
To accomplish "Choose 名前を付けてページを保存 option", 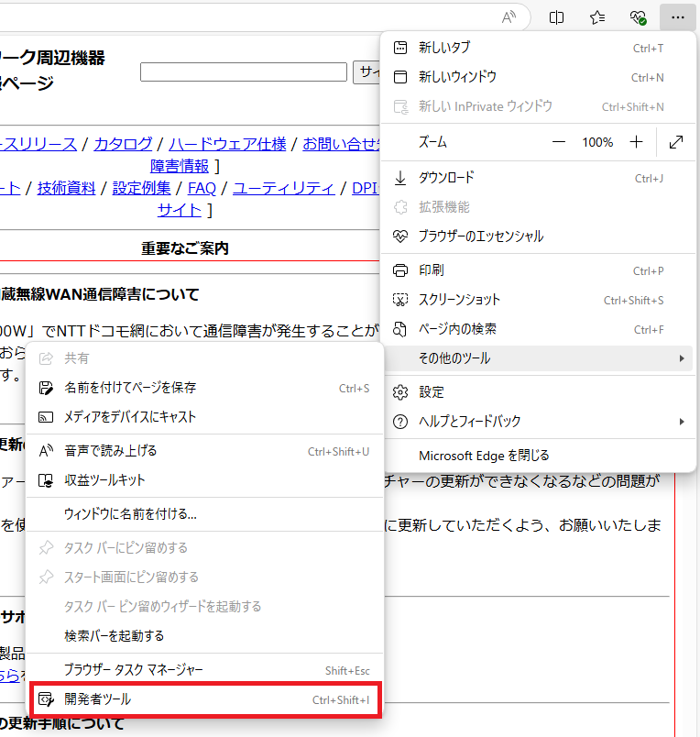I will click(x=129, y=388).
